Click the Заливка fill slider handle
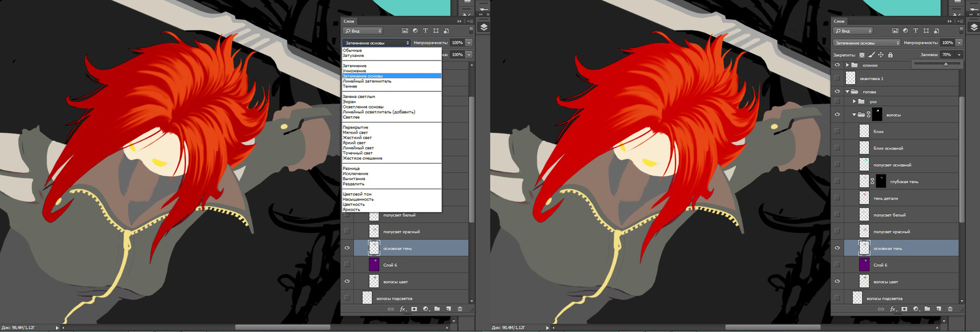The height and width of the screenshot is (332, 980). [946, 64]
